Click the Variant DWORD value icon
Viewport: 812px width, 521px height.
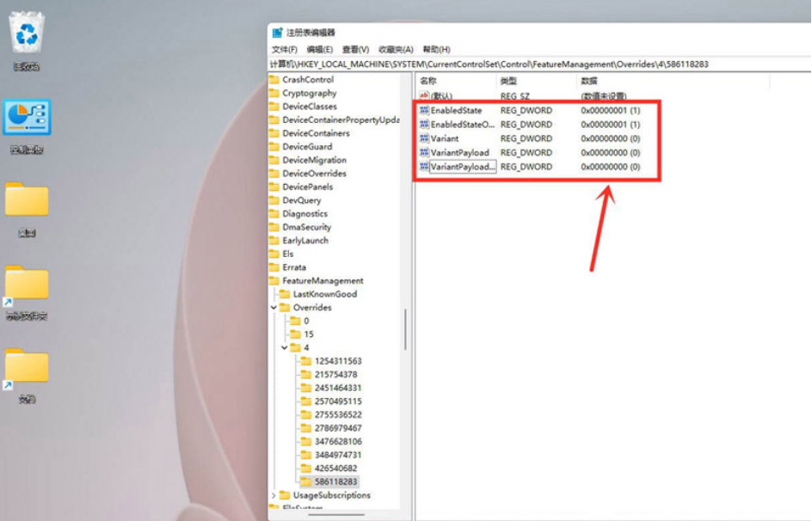[x=424, y=138]
